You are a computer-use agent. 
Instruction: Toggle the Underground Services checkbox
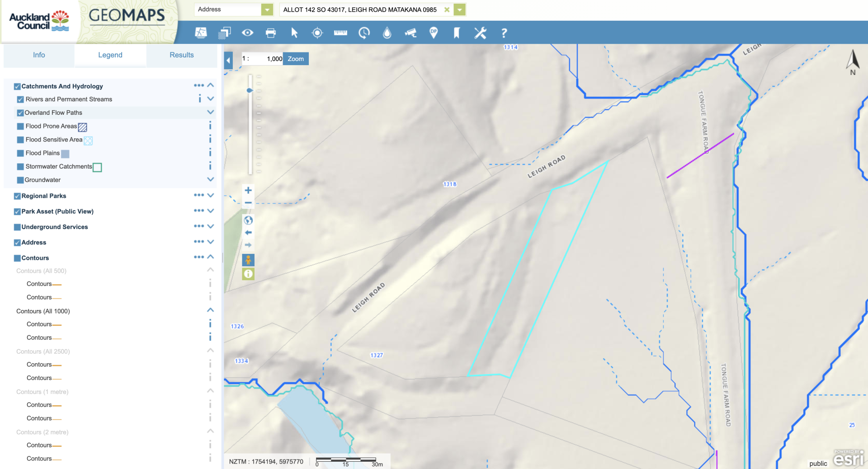tap(17, 227)
